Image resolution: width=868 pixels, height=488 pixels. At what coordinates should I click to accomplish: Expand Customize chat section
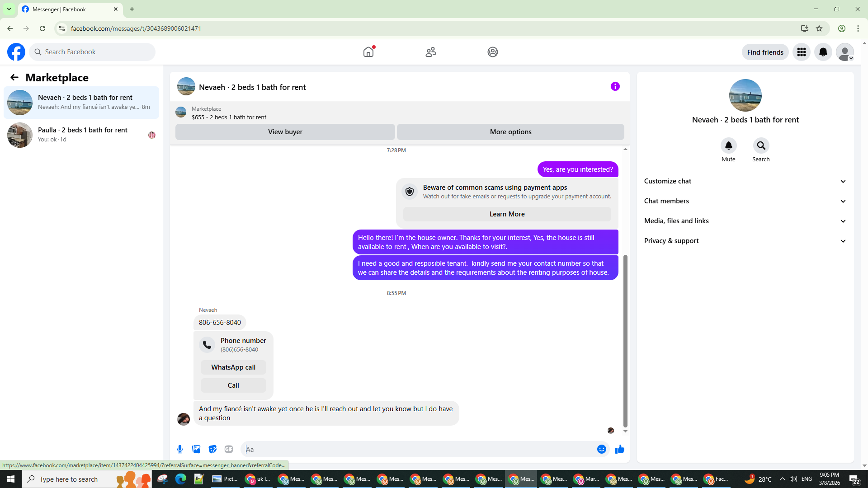tap(745, 181)
